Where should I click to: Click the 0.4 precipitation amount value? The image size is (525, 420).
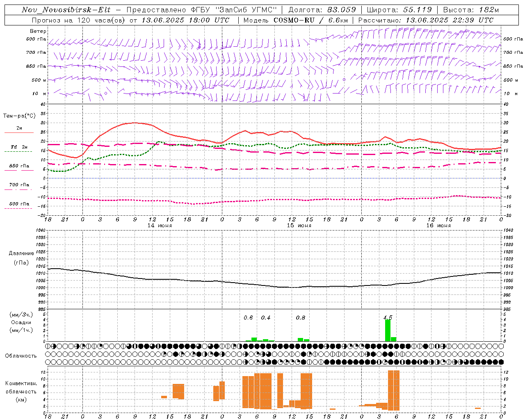(266, 318)
